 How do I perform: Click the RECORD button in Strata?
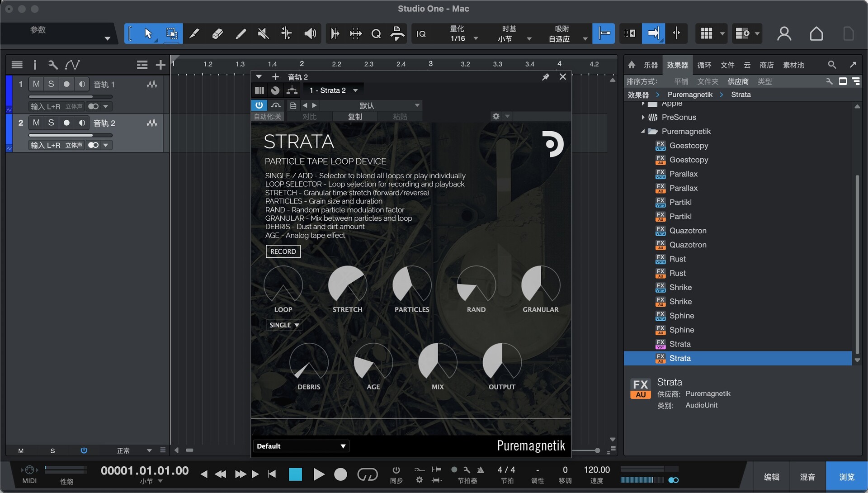pos(283,251)
